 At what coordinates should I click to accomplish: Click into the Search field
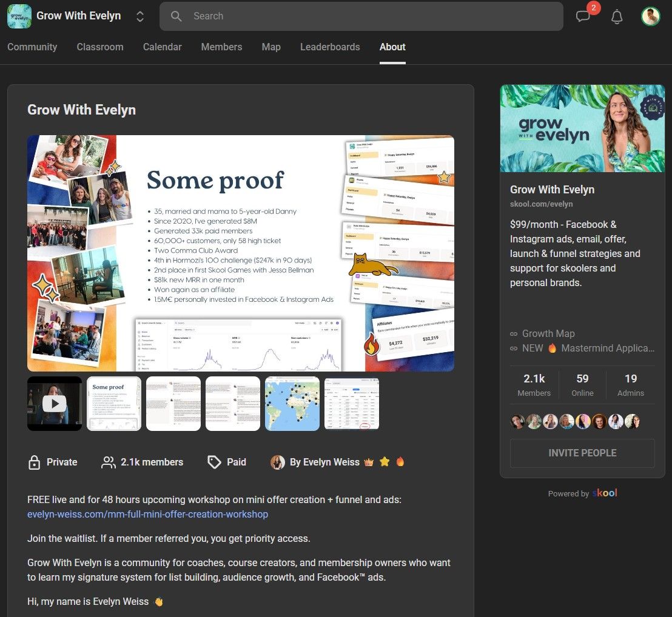coord(361,16)
